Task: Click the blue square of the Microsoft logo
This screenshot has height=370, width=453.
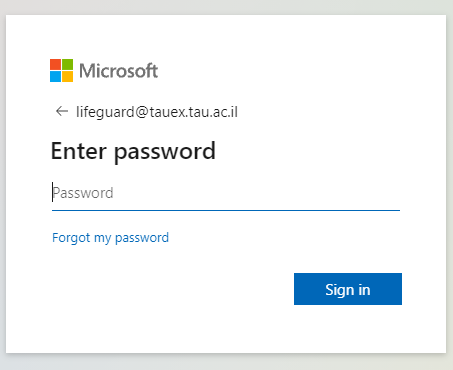Action: [55, 76]
